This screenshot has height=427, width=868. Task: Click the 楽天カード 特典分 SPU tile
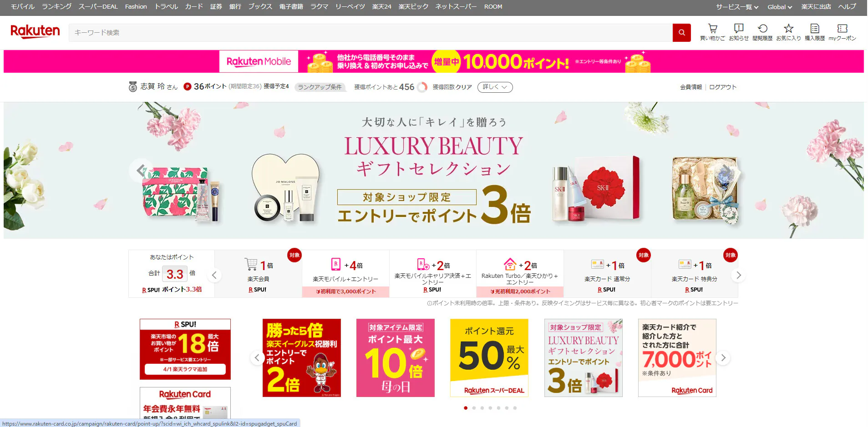click(694, 274)
